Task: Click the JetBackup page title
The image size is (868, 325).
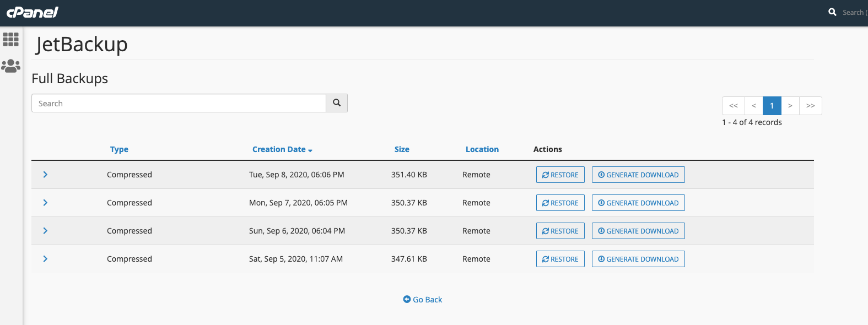Action: (82, 44)
